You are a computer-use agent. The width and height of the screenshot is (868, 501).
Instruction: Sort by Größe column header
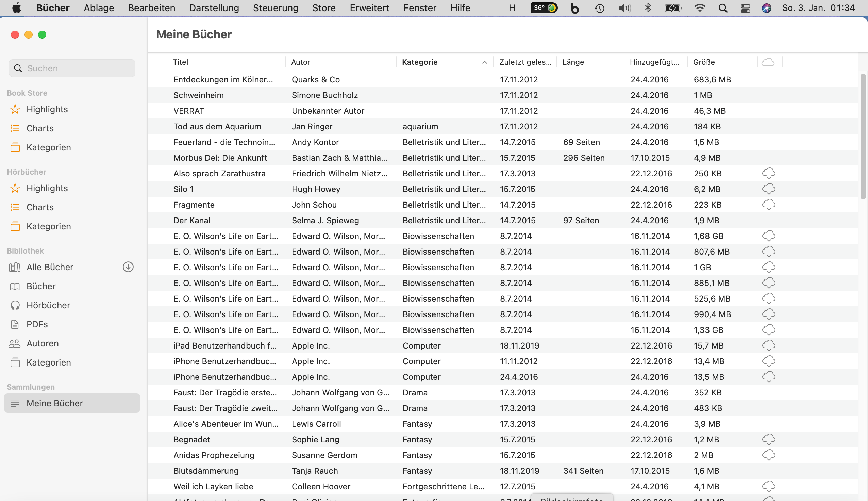[x=704, y=62]
